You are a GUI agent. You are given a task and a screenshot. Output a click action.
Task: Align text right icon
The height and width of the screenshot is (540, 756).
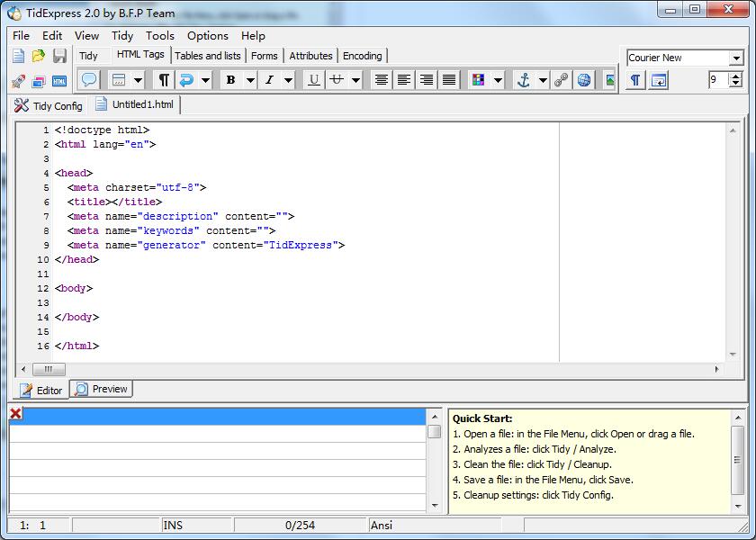click(x=427, y=79)
